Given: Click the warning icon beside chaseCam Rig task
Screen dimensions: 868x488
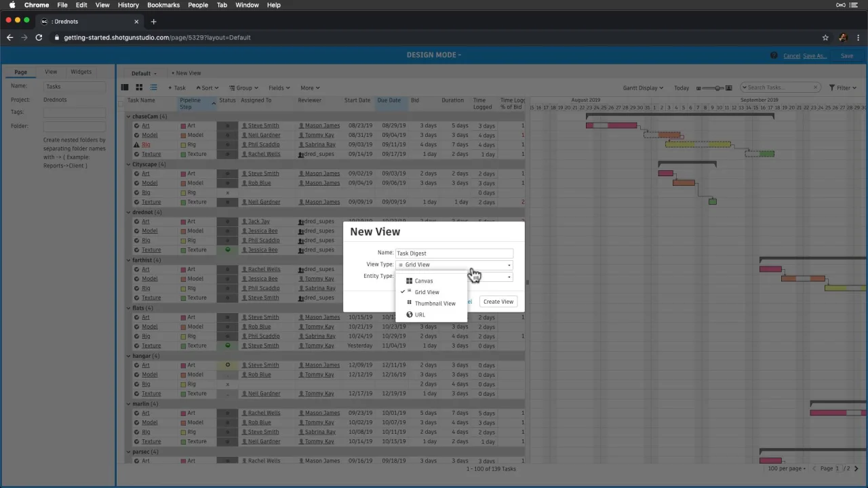Looking at the screenshot, I should 137,145.
